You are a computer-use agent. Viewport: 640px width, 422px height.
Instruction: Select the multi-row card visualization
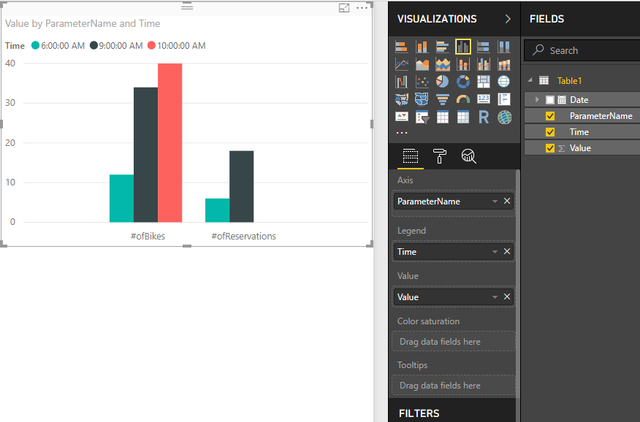point(504,99)
